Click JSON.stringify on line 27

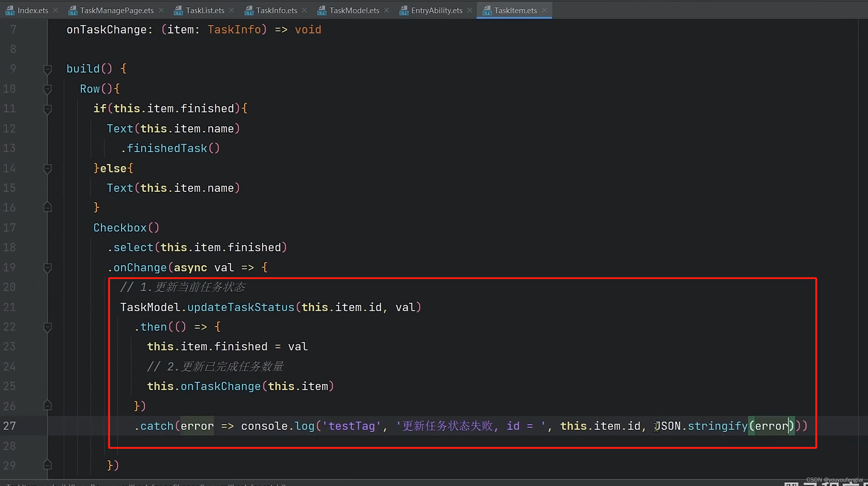(701, 427)
